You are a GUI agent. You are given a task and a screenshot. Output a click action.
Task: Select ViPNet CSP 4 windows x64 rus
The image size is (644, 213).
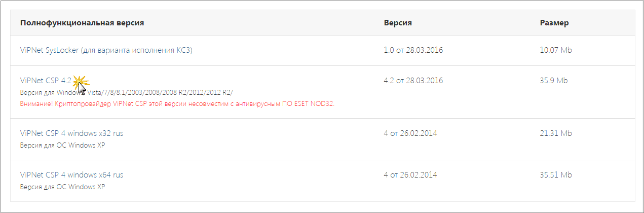(71, 175)
